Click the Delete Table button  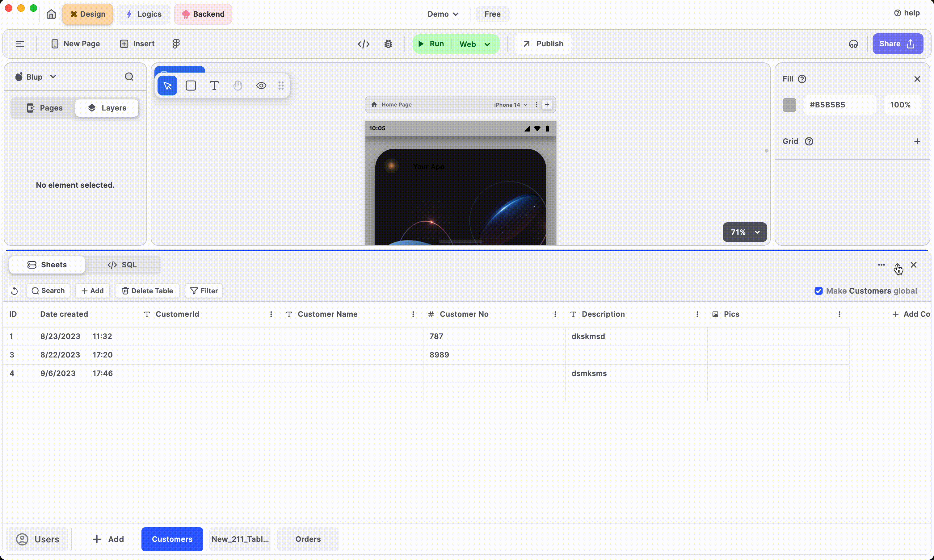147,291
